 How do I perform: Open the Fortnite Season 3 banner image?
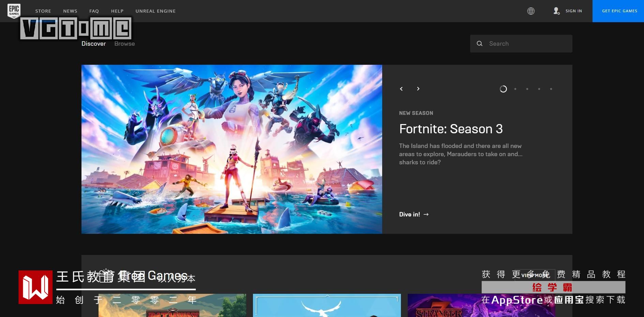tap(232, 149)
